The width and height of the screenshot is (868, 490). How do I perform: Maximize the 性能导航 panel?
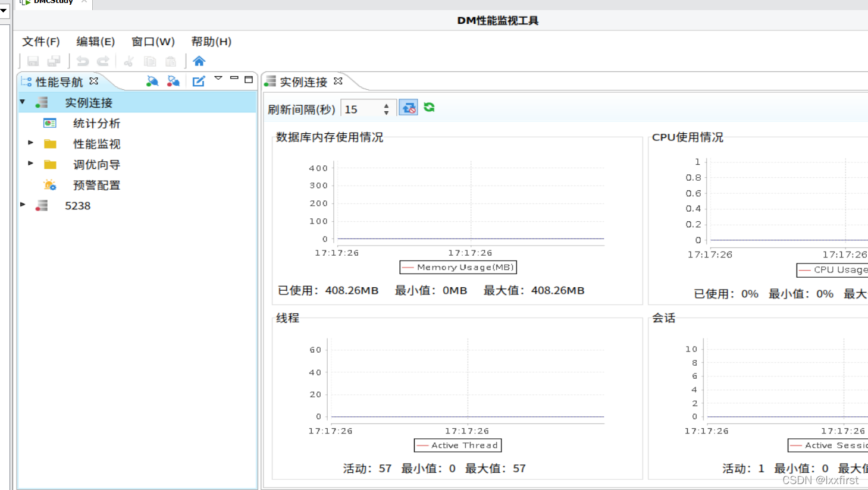tap(249, 79)
